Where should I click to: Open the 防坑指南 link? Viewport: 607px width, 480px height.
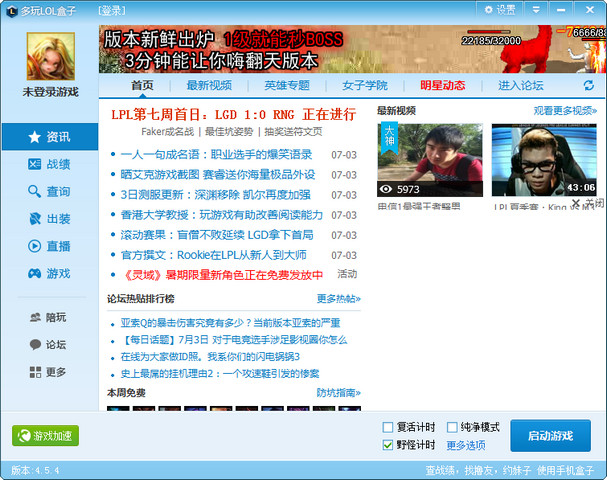[339, 393]
